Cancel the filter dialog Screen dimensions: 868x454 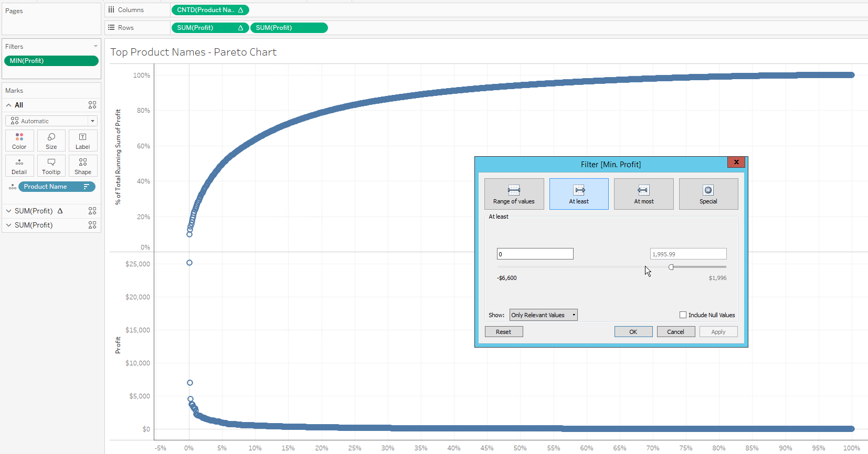[676, 332]
